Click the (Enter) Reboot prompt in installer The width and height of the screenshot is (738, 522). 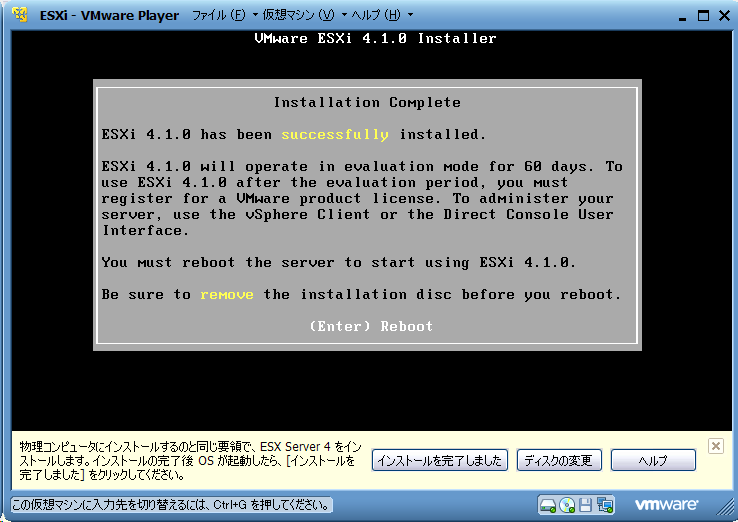pos(371,326)
